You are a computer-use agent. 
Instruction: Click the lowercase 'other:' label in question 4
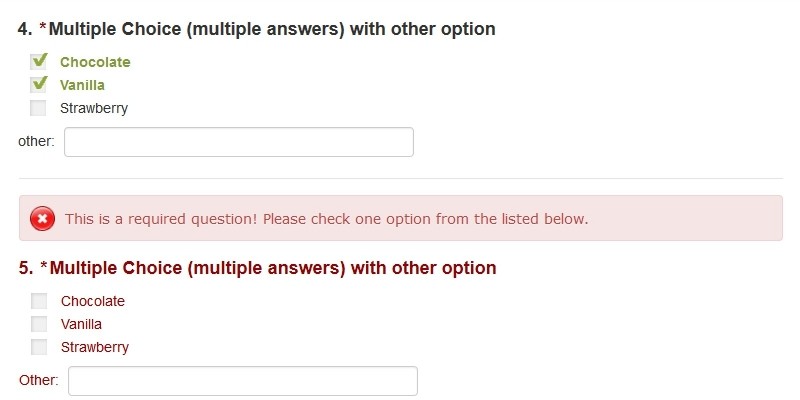point(36,142)
